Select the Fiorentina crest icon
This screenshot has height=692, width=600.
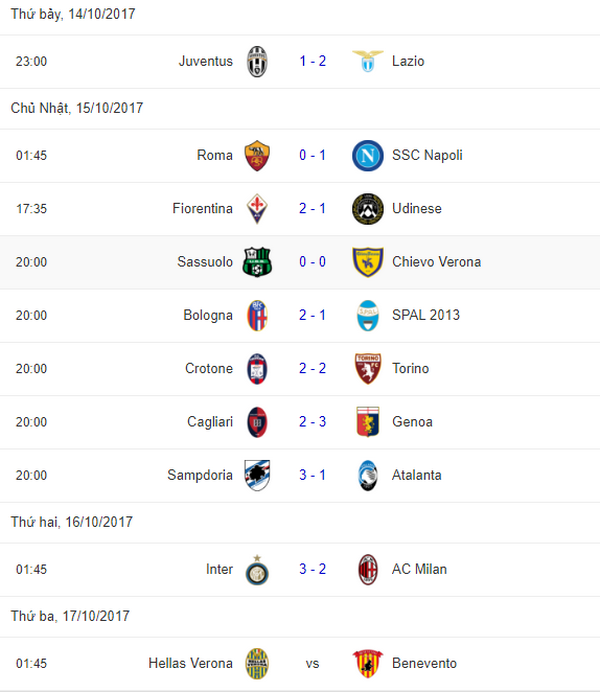(257, 209)
